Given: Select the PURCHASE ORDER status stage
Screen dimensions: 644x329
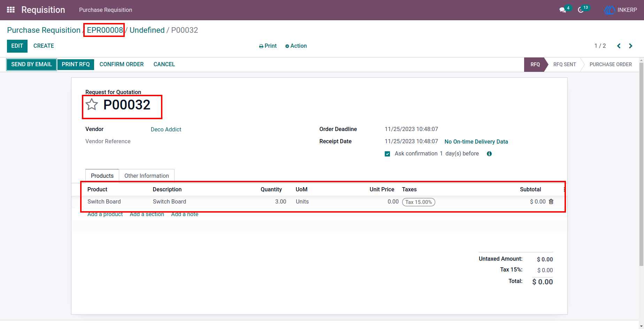Looking at the screenshot, I should pos(611,64).
